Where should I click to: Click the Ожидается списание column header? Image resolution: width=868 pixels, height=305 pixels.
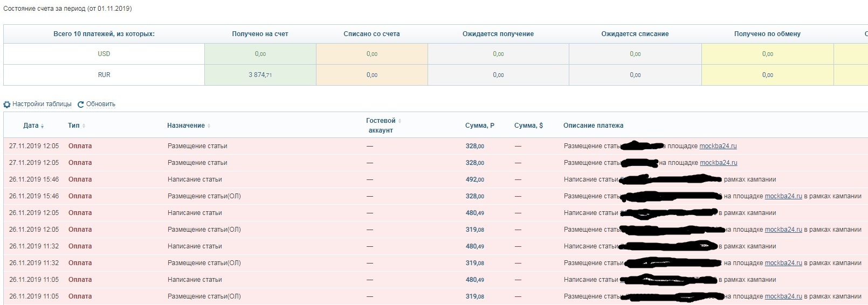635,34
